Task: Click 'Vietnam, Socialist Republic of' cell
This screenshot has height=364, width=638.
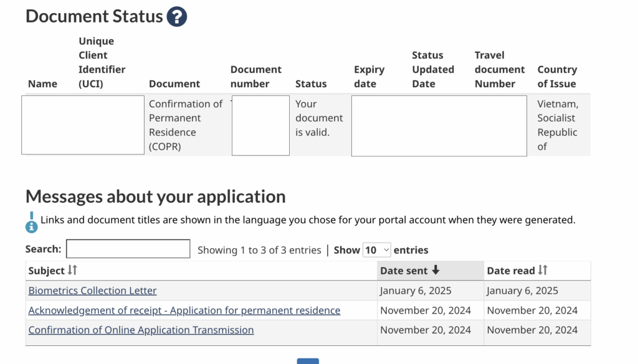Action: [558, 125]
